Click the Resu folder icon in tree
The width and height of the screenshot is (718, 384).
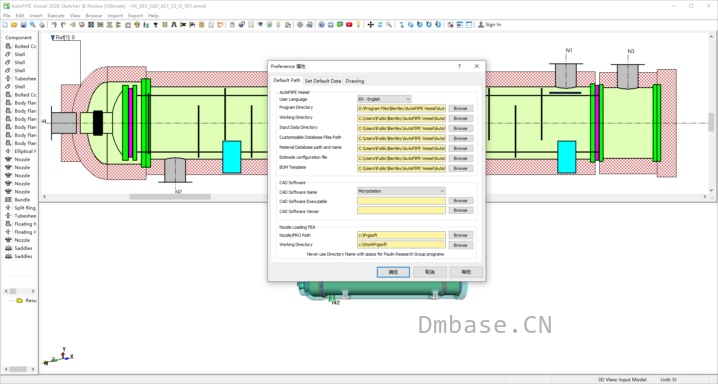pos(20,301)
